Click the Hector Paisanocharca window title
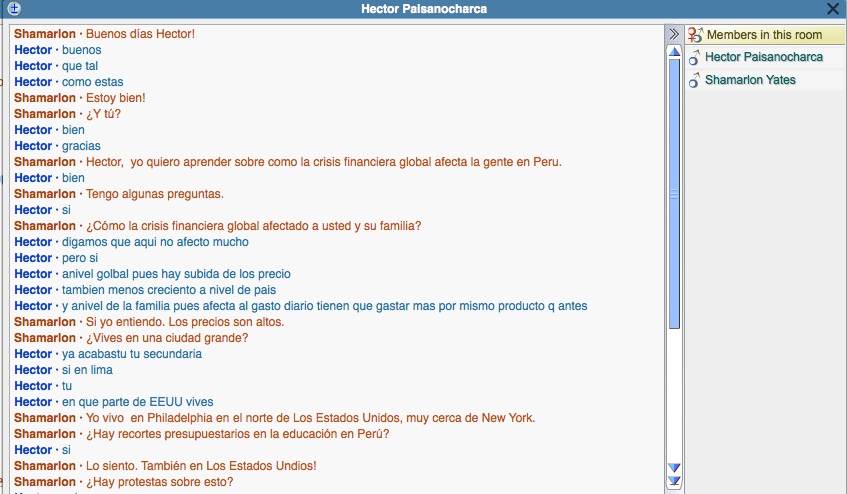Image resolution: width=847 pixels, height=494 pixels. (x=424, y=9)
